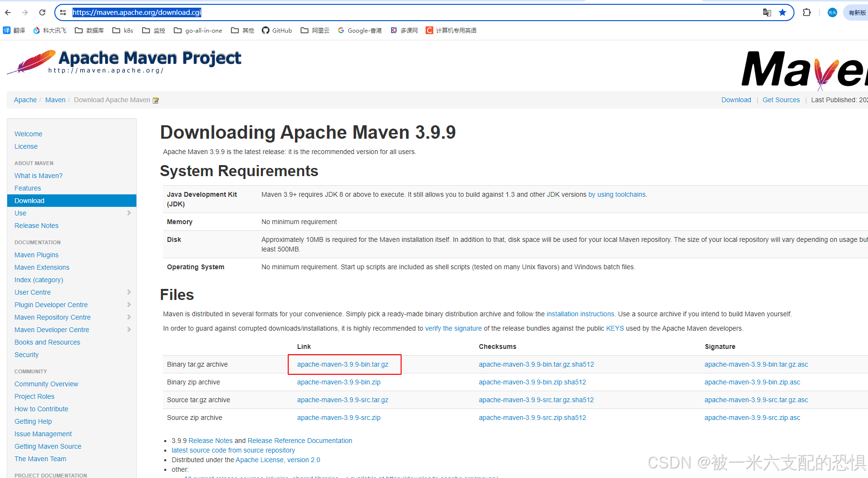Open apache-maven-3.9.9-bin.zip.sha512 checksum
Image resolution: width=868 pixels, height=478 pixels.
pyautogui.click(x=532, y=382)
